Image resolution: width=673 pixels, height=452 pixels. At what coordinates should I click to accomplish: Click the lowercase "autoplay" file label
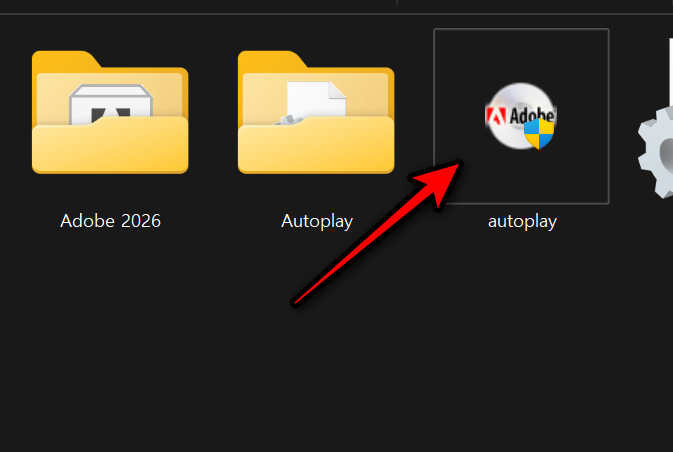[522, 222]
